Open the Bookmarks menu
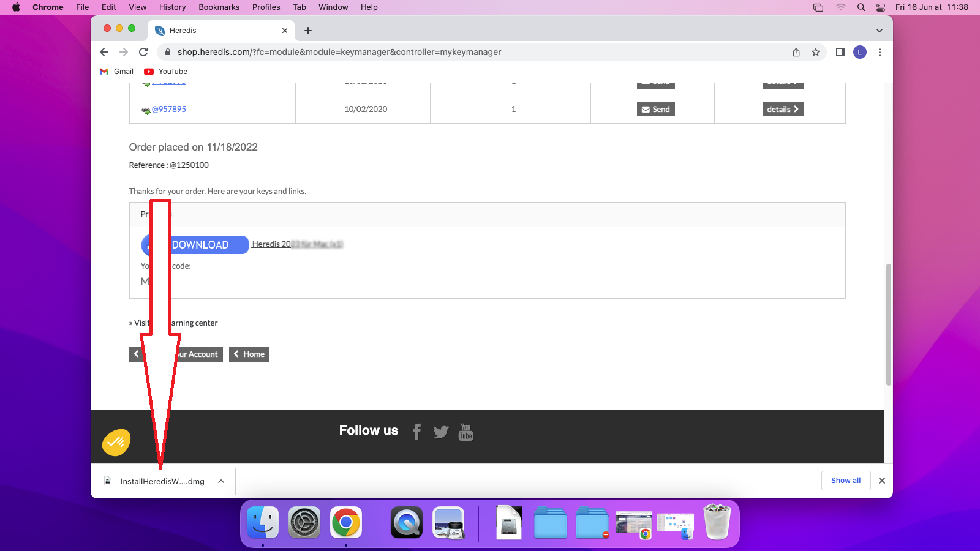The image size is (980, 551). [x=219, y=7]
